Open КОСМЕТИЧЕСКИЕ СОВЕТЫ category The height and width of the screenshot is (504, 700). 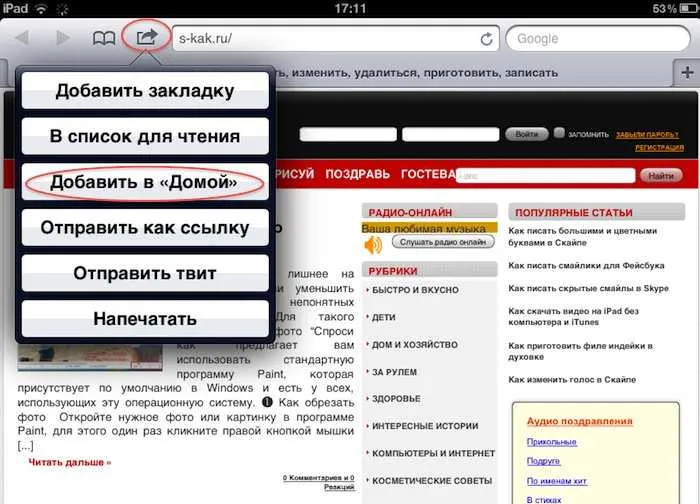tap(432, 481)
